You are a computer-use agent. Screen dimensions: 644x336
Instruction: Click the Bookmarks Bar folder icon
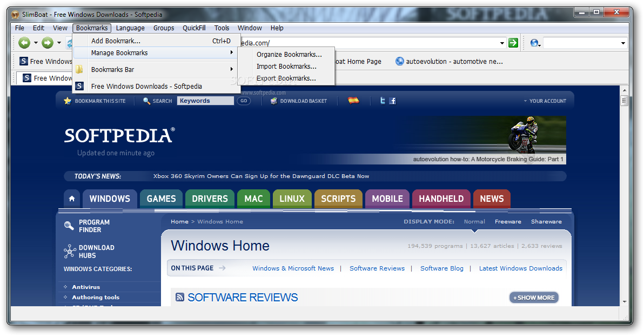coord(79,69)
